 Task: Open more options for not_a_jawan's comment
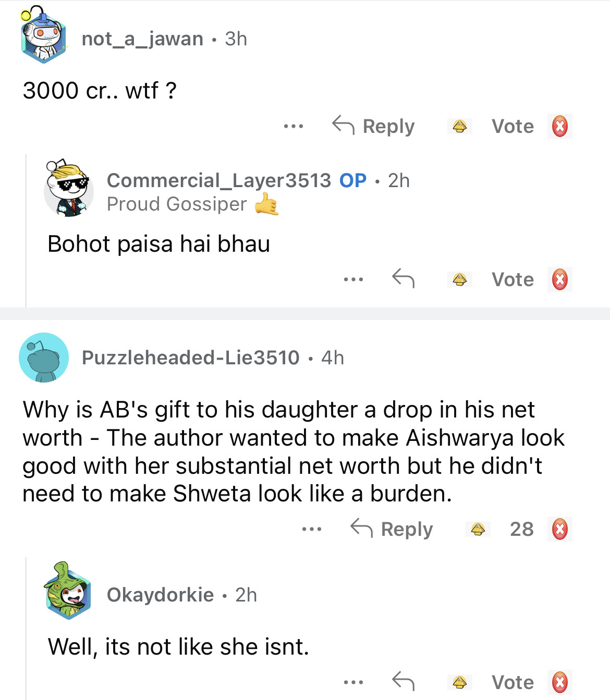point(294,126)
